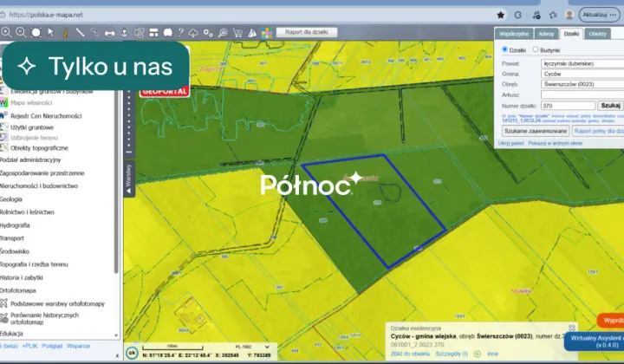The image size is (624, 364).
Task: Open the Powiat dropdown
Action: pyautogui.click(x=582, y=63)
